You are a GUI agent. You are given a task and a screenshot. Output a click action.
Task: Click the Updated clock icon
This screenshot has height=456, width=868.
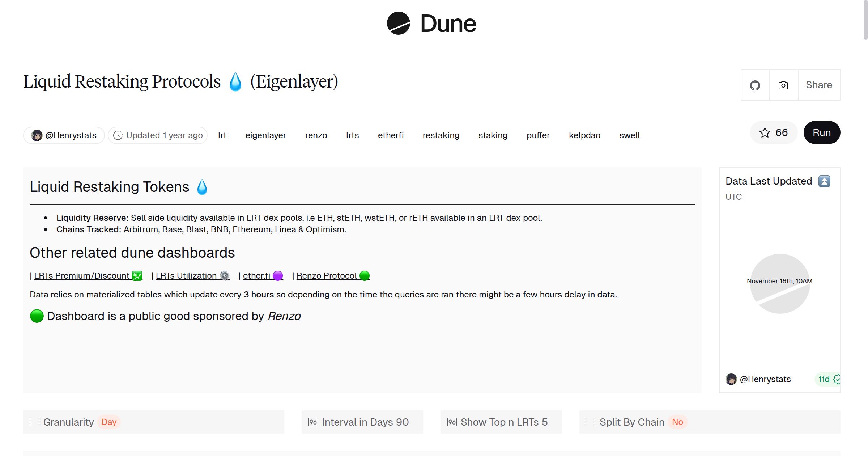pos(118,135)
